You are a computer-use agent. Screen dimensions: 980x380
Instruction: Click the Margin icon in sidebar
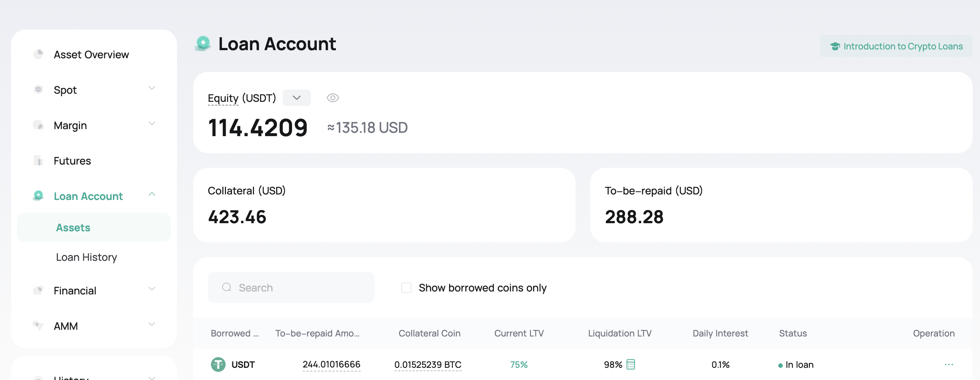[38, 125]
